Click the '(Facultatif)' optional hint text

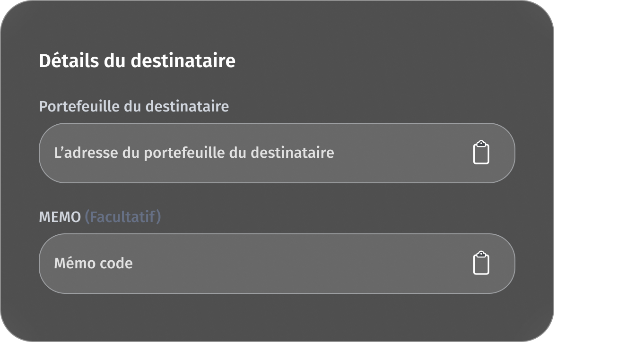click(x=122, y=217)
